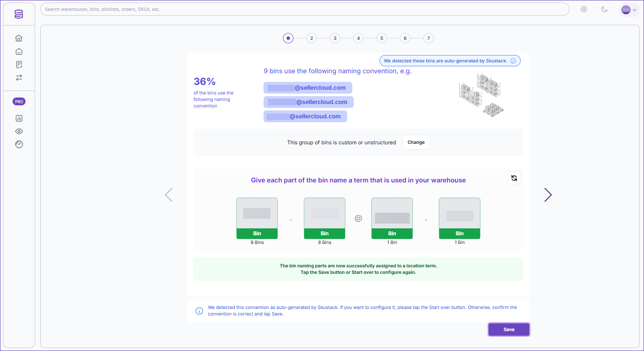
Task: Click the green successfully assigned message
Action: pyautogui.click(x=358, y=269)
